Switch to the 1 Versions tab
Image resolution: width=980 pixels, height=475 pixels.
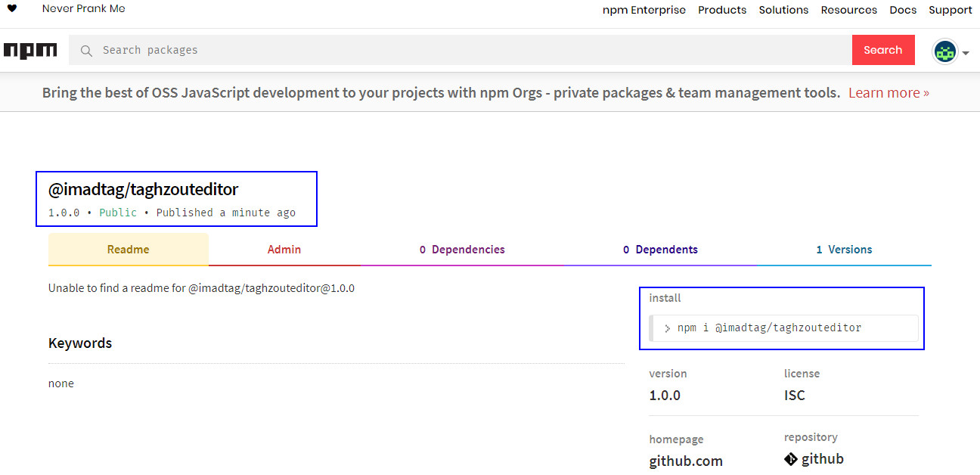844,250
